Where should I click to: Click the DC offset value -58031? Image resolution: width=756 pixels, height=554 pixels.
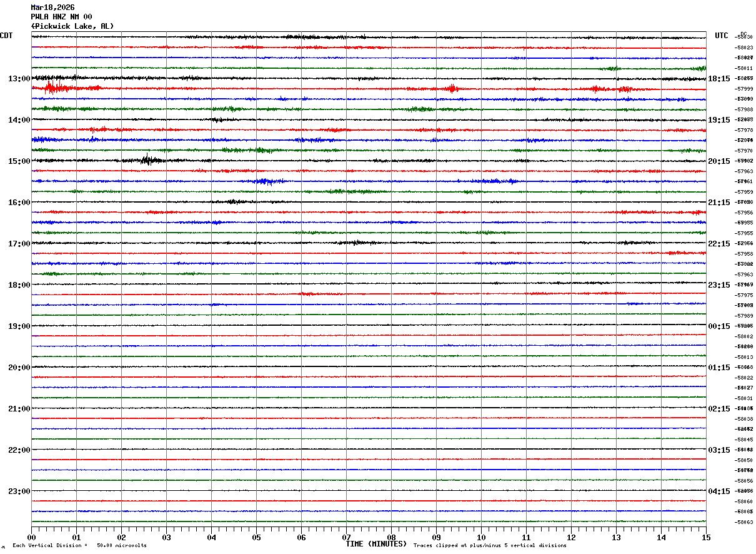click(x=744, y=398)
